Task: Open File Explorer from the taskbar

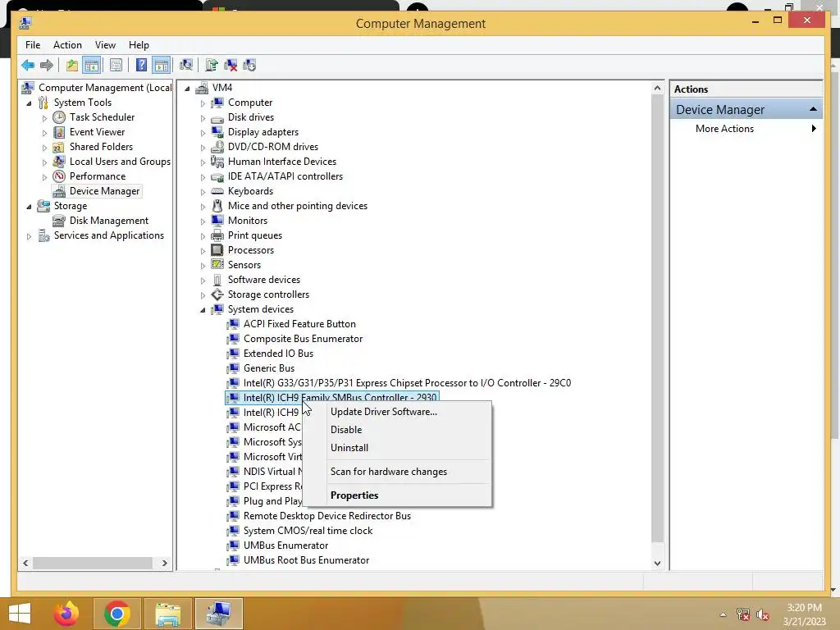Action: point(167,614)
